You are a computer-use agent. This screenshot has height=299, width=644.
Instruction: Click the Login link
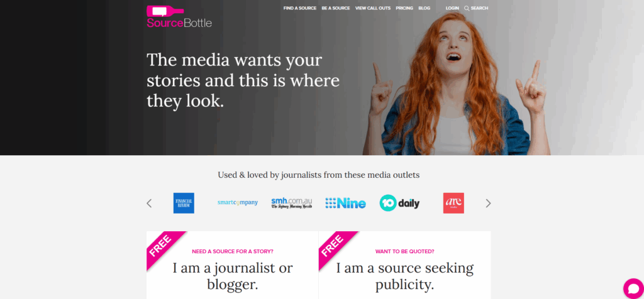point(452,8)
